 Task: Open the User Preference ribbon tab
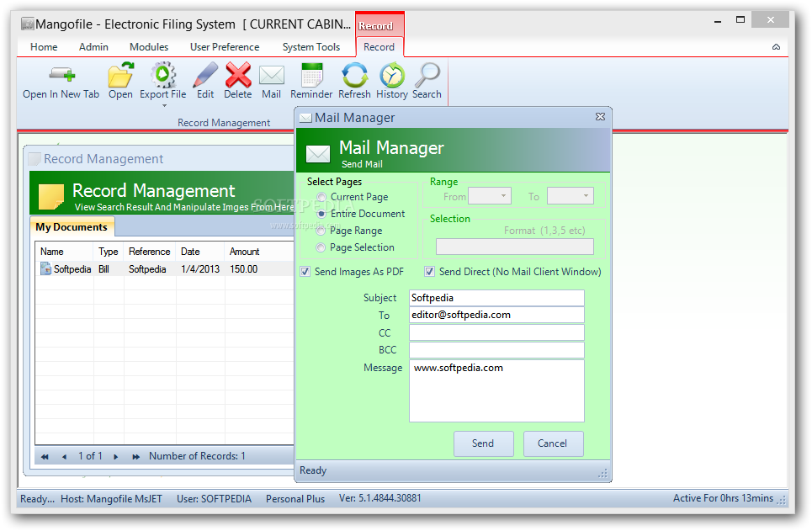tap(225, 46)
